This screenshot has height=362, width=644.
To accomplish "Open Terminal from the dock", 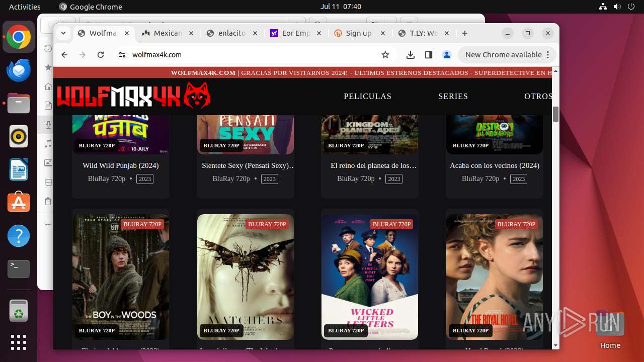I will [x=19, y=269].
